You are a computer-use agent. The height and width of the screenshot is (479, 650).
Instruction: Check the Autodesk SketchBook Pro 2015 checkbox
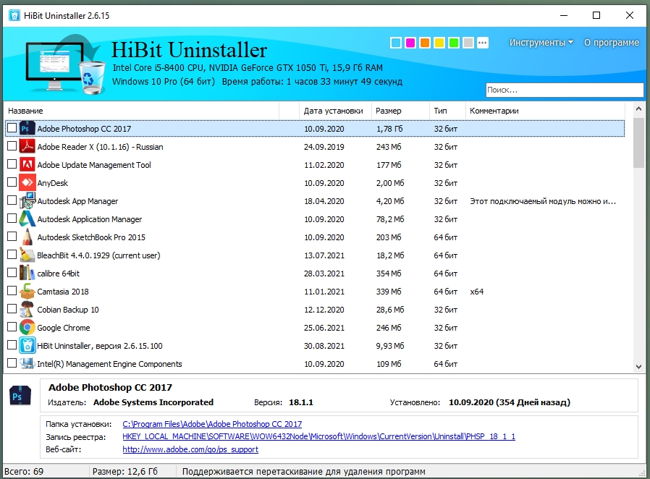[12, 236]
